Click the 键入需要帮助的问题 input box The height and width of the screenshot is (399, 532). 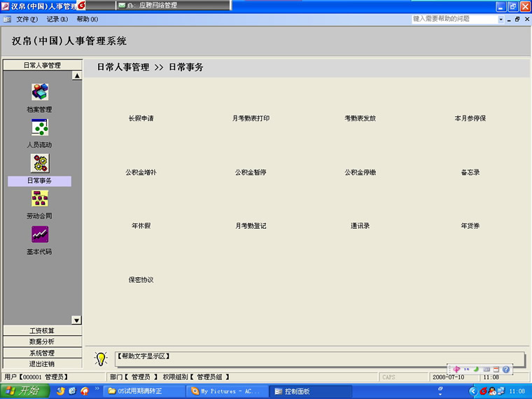coord(454,20)
